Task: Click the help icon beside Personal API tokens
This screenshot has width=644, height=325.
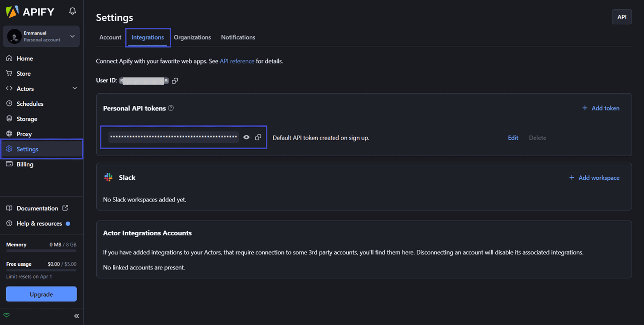Action: pos(171,108)
